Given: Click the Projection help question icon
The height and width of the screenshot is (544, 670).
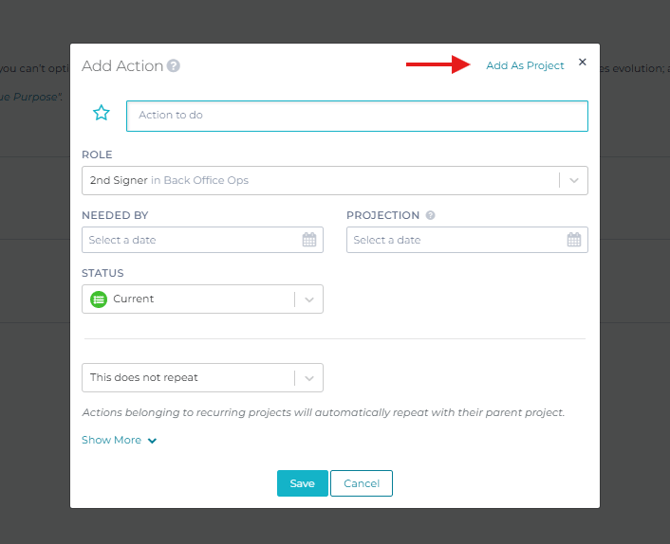Looking at the screenshot, I should (x=430, y=215).
